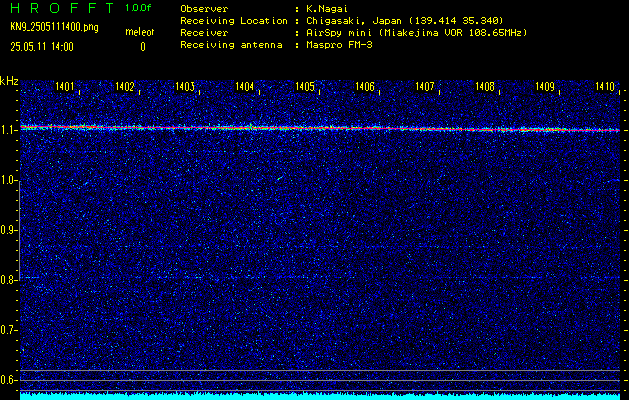Click the 0.7 kHz axis label
Viewport: 629px width, 400px height.
tap(8, 330)
